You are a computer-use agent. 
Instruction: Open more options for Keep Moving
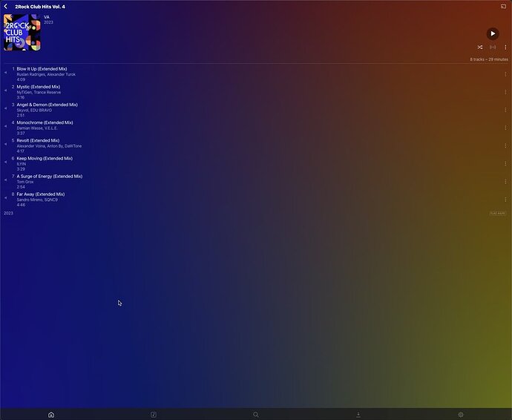click(x=505, y=164)
